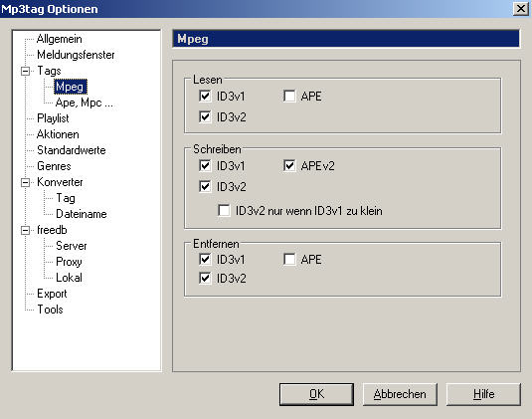Viewport: 532px width, 419px height.
Task: Collapse the Konverter tree node
Action: (25, 182)
